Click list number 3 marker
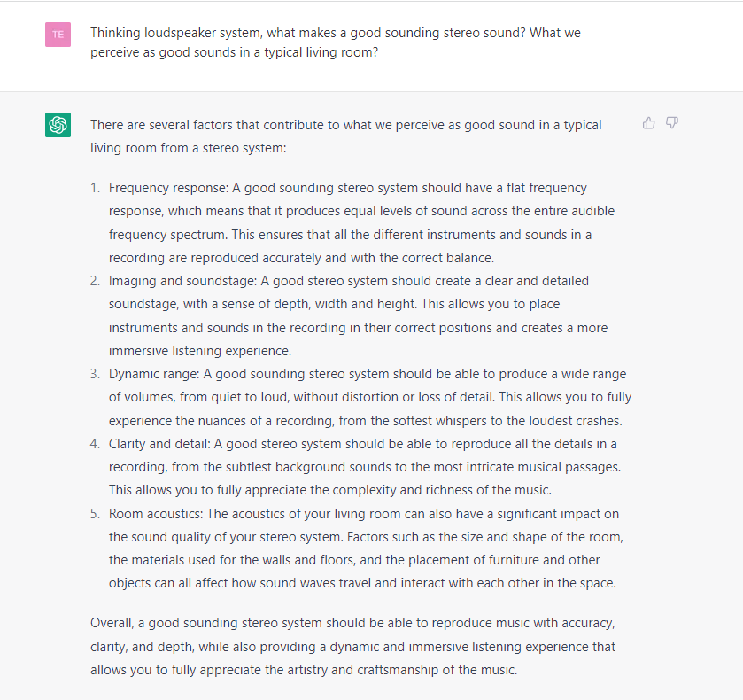The image size is (743, 700). pos(96,374)
